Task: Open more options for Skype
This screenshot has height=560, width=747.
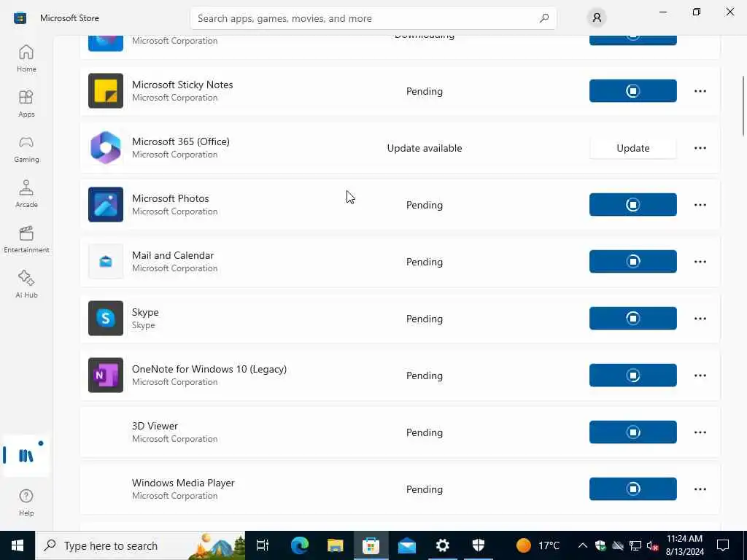Action: 700,319
